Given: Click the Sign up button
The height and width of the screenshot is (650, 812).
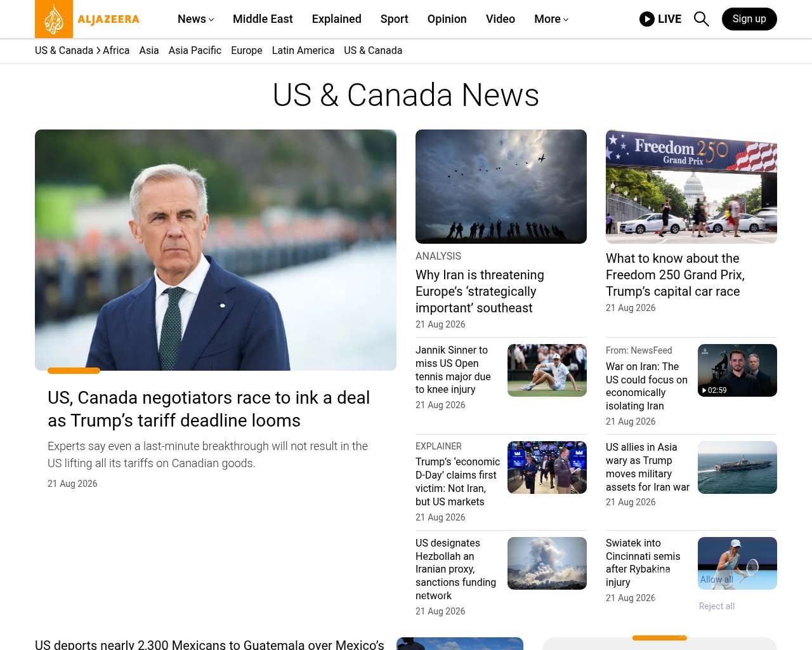Looking at the screenshot, I should coord(749,19).
